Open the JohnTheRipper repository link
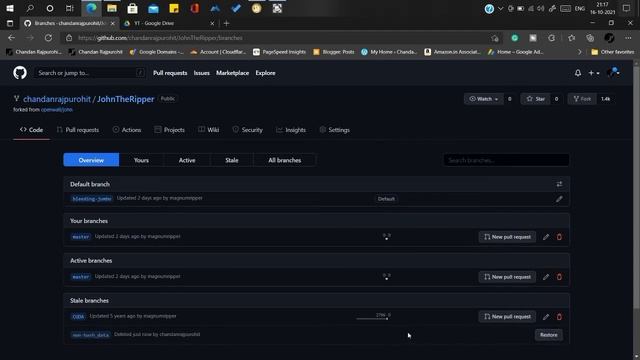The image size is (640, 360). pyautogui.click(x=125, y=99)
